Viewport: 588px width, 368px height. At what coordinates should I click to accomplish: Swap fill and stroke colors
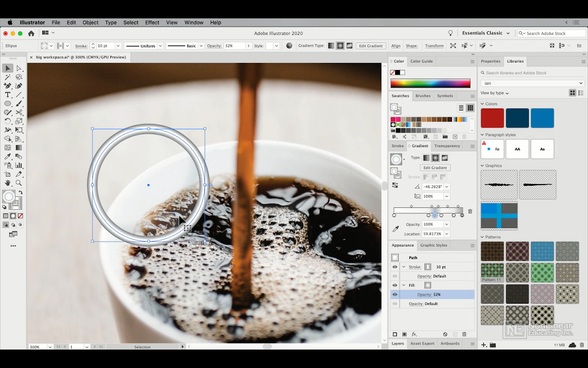tap(21, 193)
